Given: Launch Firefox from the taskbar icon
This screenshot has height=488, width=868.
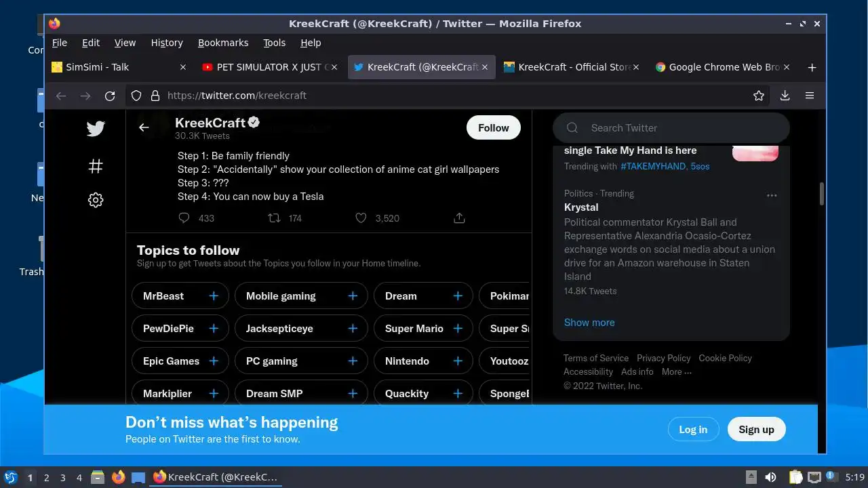Looking at the screenshot, I should pos(118,477).
